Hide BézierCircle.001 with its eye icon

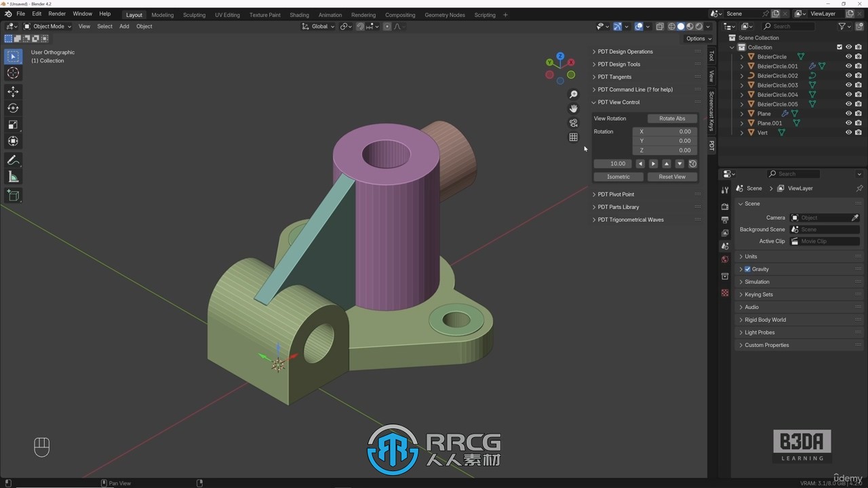pyautogui.click(x=848, y=66)
